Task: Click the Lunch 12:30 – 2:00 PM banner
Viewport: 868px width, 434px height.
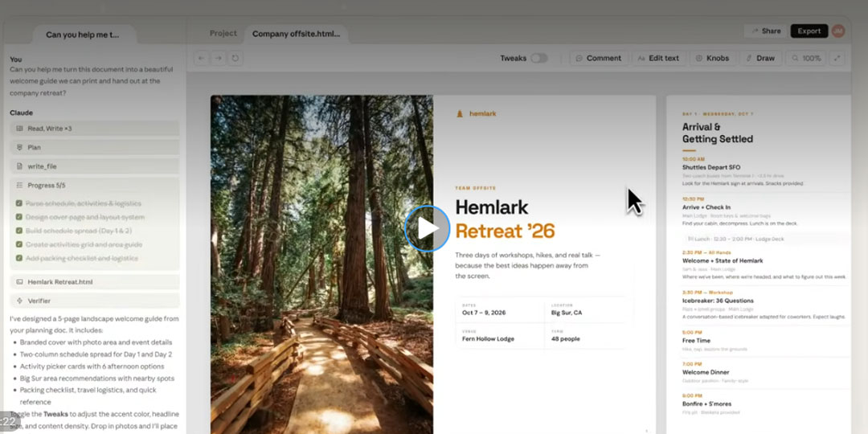Action: [x=766, y=240]
